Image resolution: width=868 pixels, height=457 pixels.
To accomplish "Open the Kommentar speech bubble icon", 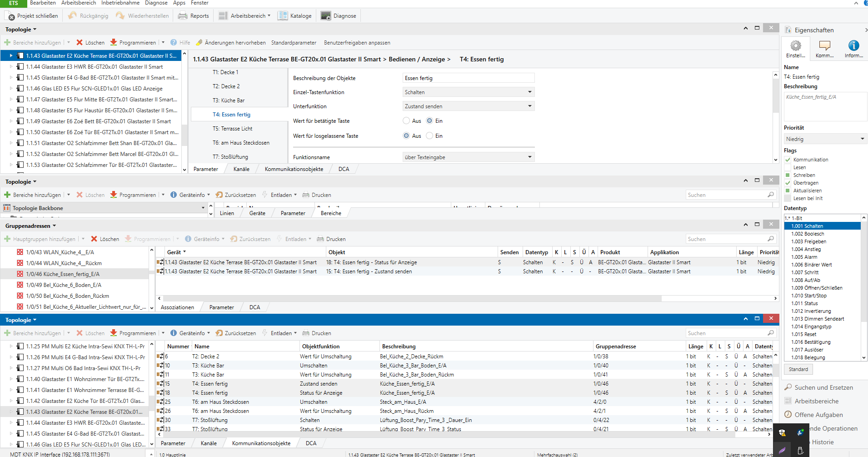I will pyautogui.click(x=824, y=46).
